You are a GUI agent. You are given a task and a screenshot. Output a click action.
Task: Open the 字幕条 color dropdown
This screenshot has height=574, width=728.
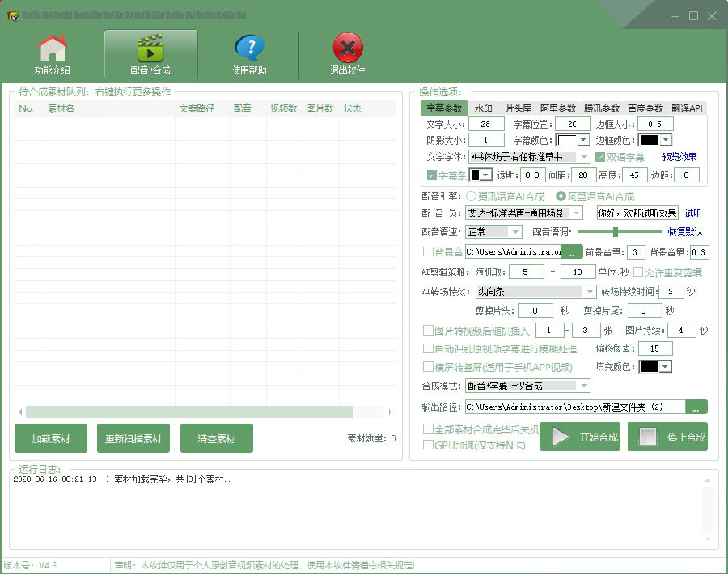pos(485,175)
